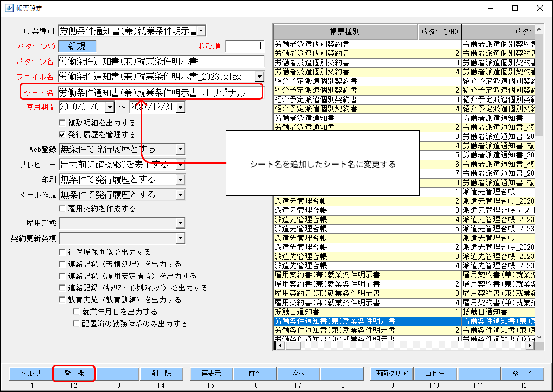Click the 登録 F2 button

coord(74,374)
